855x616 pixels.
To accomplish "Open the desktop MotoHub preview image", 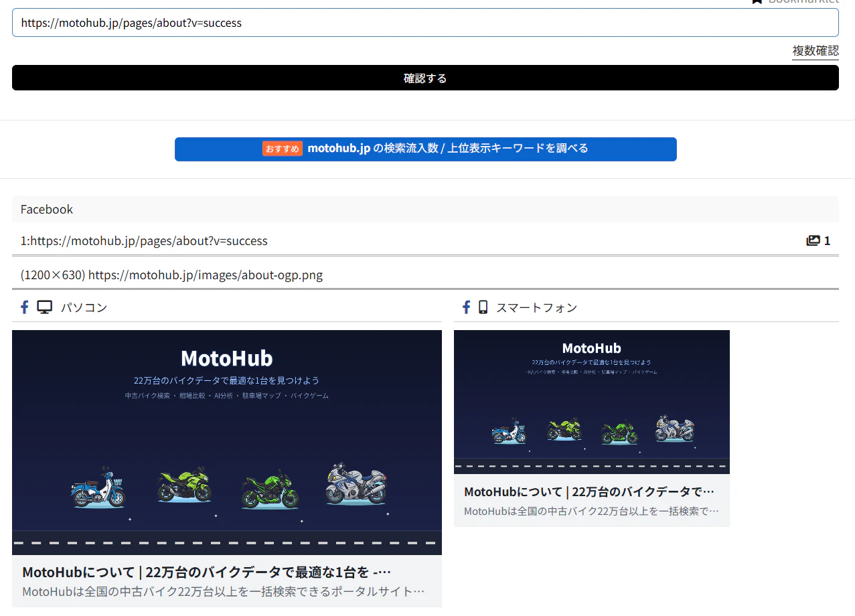I will 227,442.
